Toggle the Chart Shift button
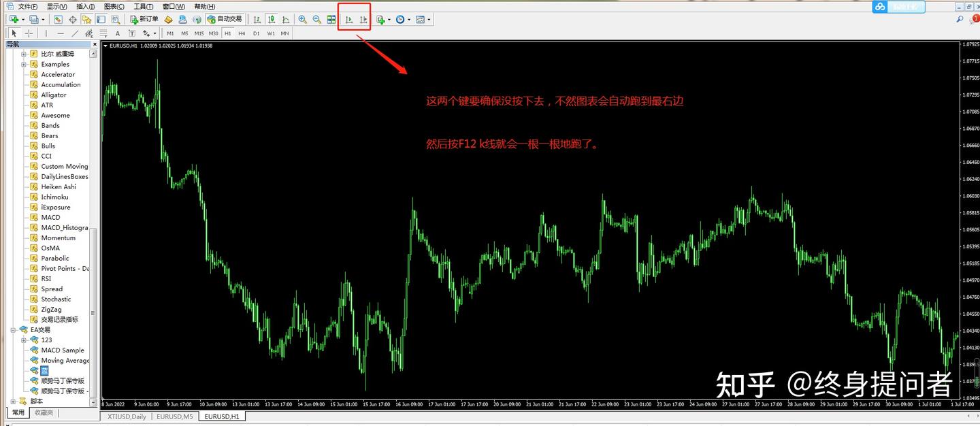This screenshot has height=426, width=980. pos(364,19)
